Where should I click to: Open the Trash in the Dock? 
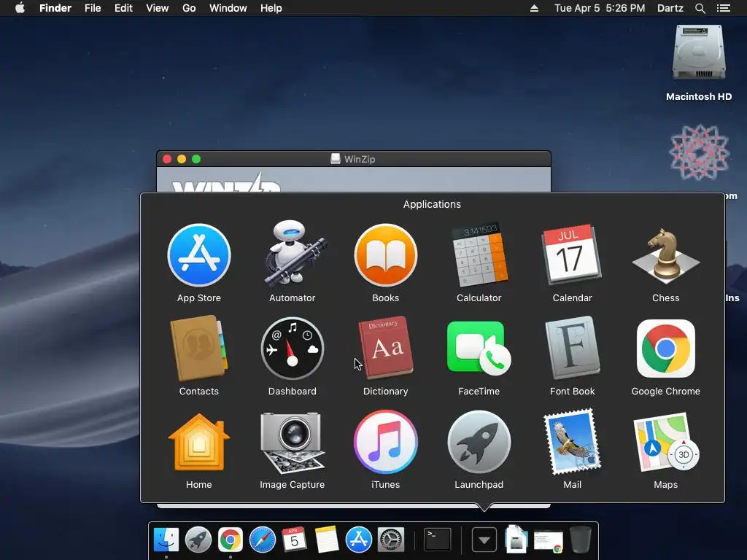click(x=580, y=540)
